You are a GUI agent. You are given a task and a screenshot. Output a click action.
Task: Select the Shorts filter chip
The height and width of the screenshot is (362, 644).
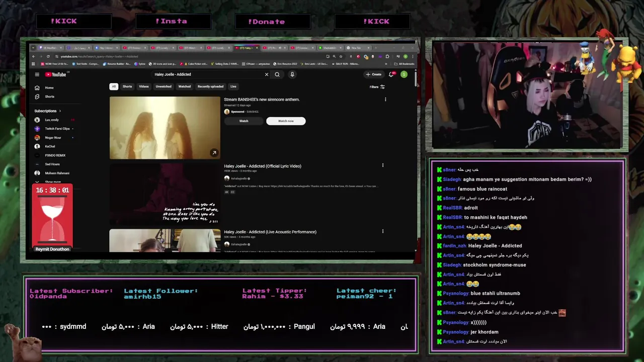coord(127,86)
